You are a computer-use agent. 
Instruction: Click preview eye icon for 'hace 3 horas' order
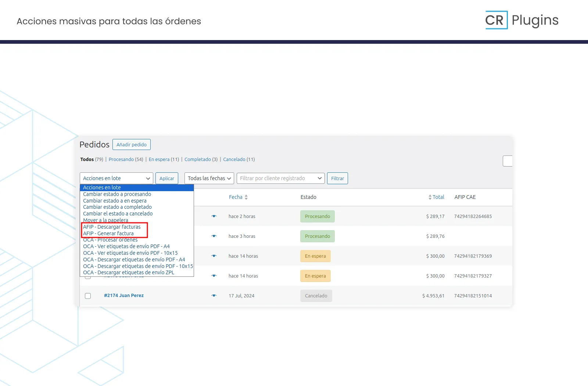point(214,236)
